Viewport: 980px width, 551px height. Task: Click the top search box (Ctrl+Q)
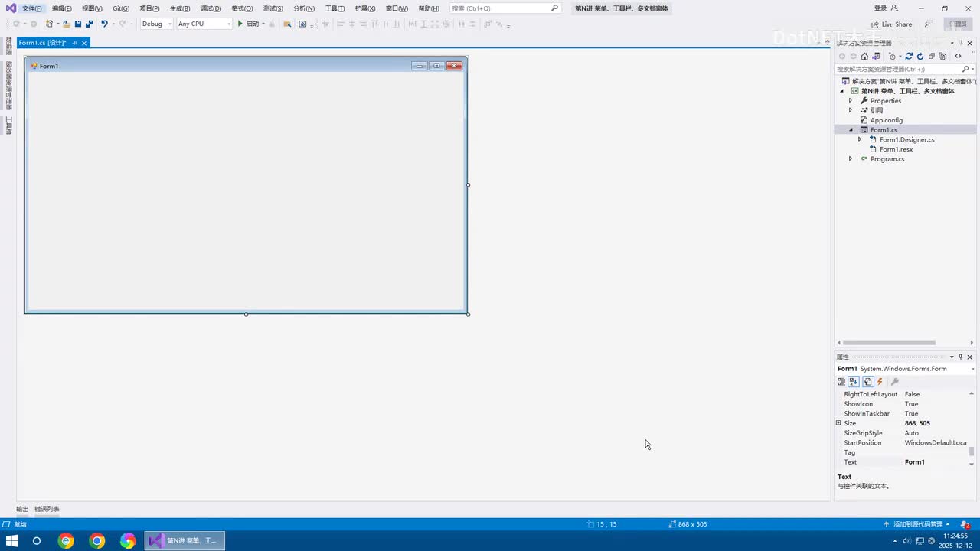[505, 8]
